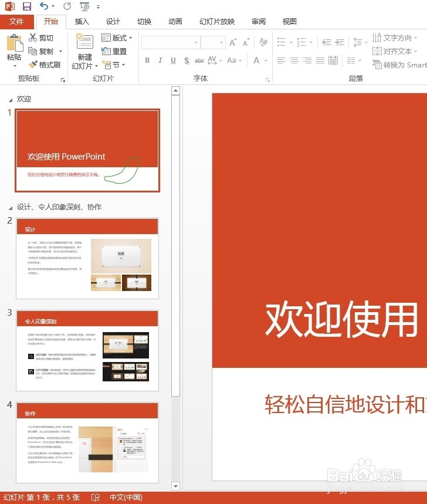Click the font color A button
Image resolution: width=427 pixels, height=504 pixels.
256,60
